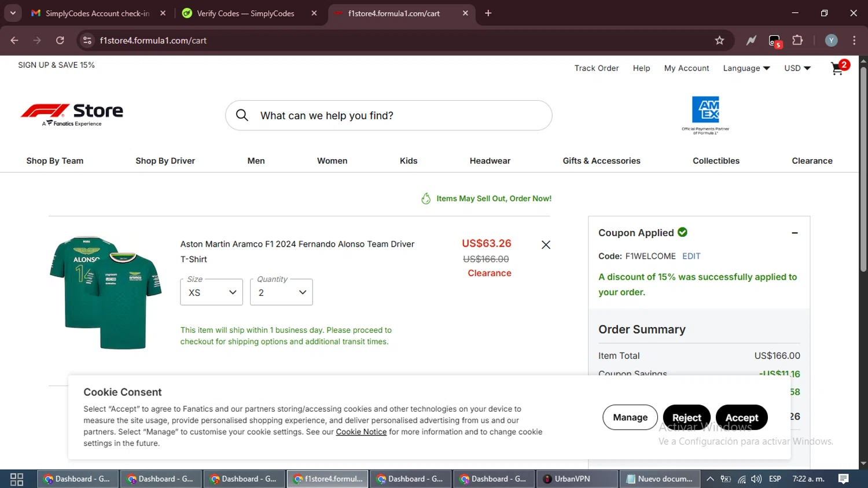Click SIGN UP & SAVE 15% link
This screenshot has height=488, width=868.
point(56,65)
